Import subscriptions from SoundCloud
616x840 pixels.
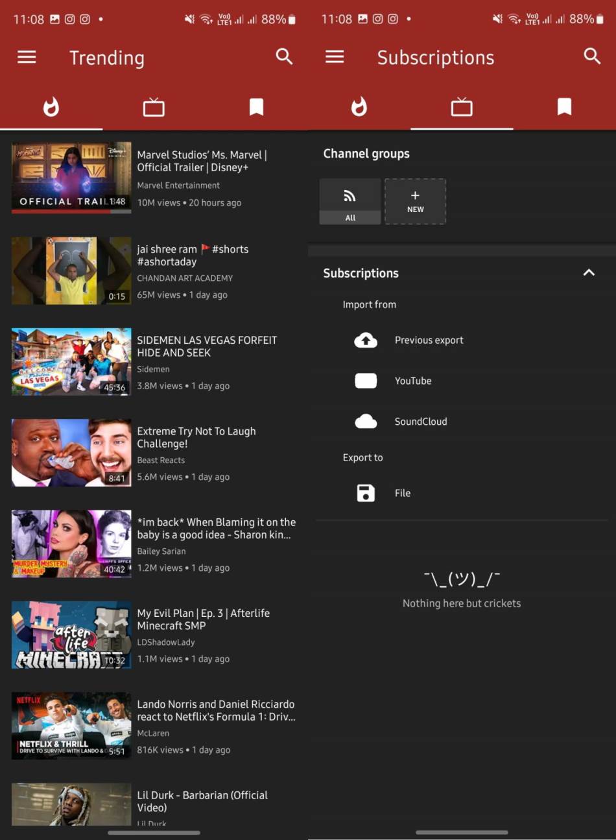(x=420, y=421)
